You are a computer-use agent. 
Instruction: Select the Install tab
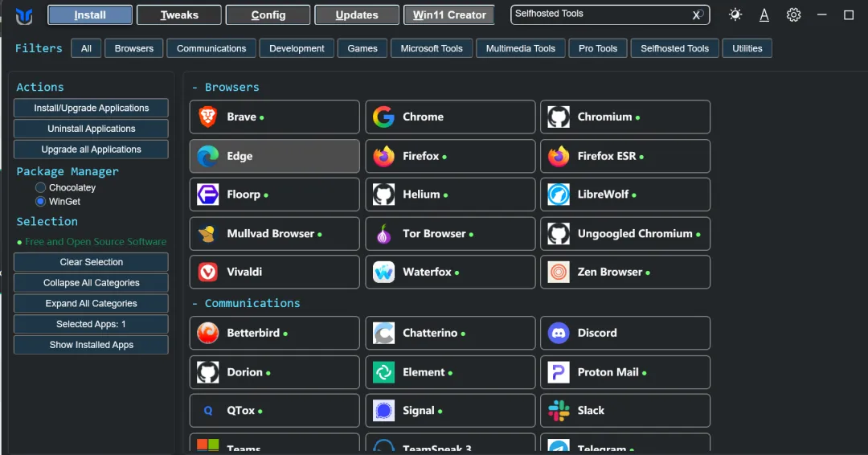click(90, 15)
